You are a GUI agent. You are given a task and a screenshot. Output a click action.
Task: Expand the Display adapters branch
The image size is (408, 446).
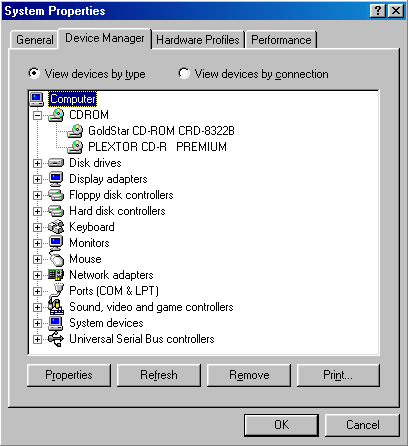[x=37, y=179]
